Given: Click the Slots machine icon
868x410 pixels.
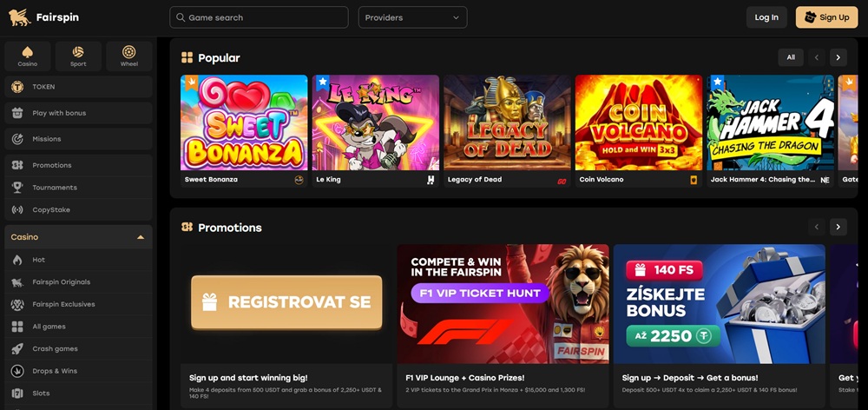Looking at the screenshot, I should coord(17,393).
